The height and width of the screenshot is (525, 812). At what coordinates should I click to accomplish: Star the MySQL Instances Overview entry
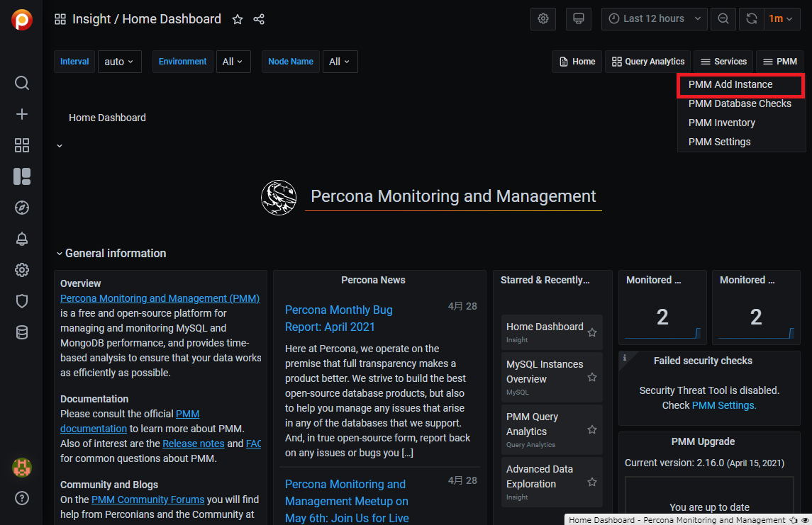[x=592, y=378]
